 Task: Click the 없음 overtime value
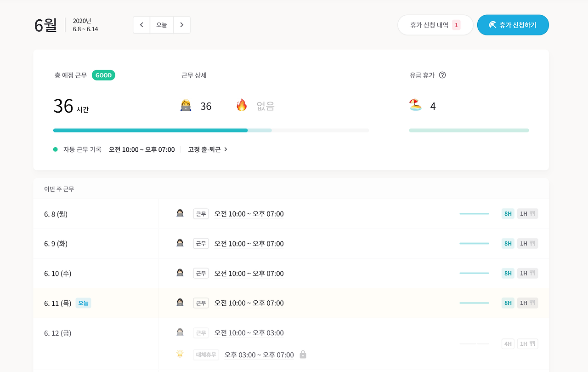(x=266, y=106)
